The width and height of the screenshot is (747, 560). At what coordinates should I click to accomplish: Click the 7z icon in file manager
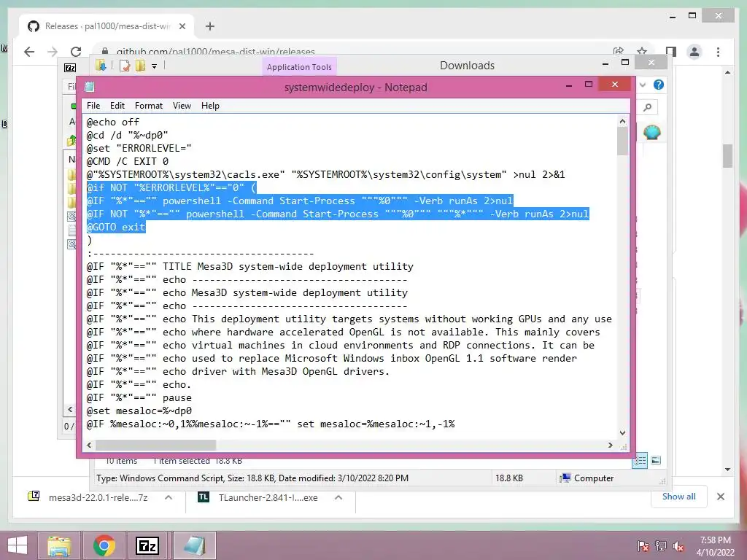click(x=70, y=68)
